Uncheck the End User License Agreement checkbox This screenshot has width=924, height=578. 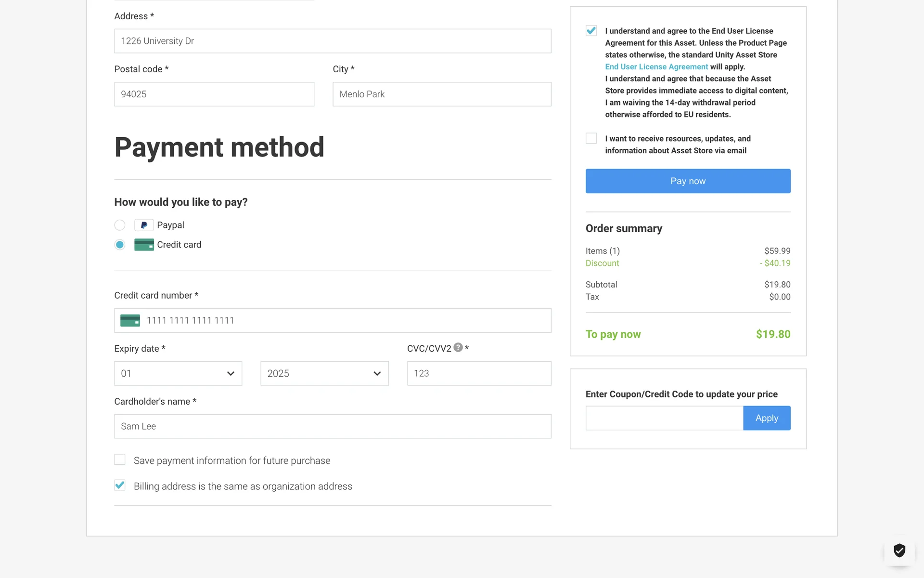(591, 31)
